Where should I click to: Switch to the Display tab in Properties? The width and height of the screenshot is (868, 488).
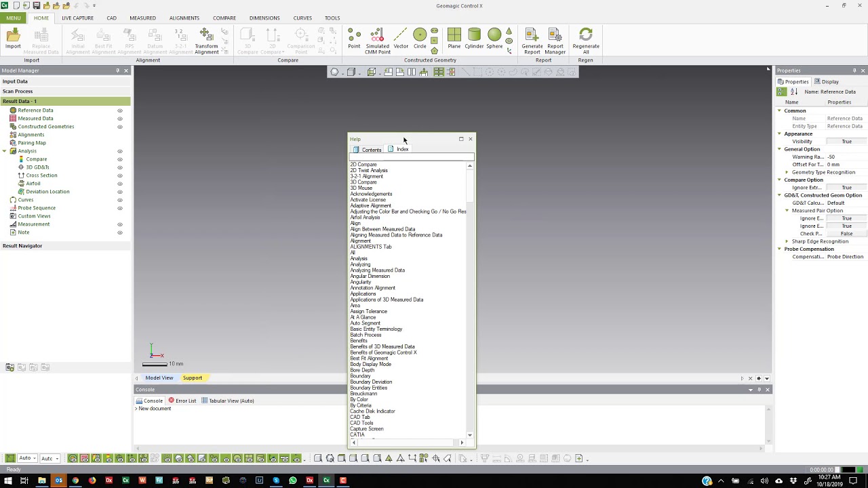(x=827, y=82)
